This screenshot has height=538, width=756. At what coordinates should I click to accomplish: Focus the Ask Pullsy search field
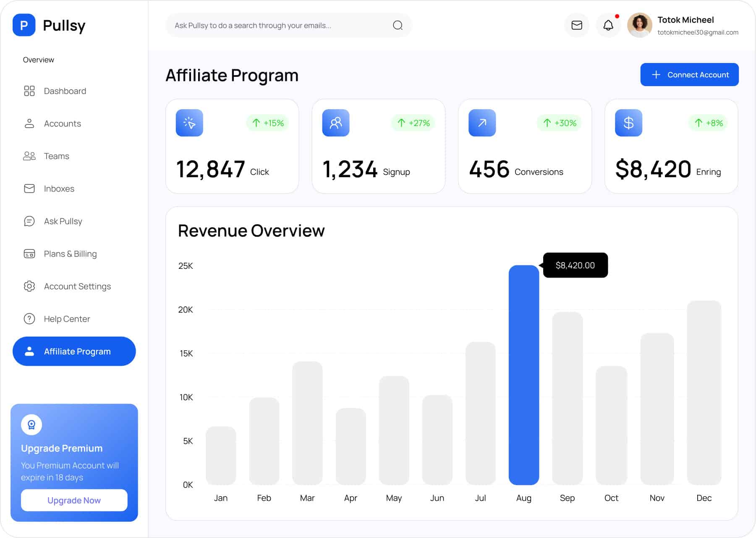pos(289,25)
